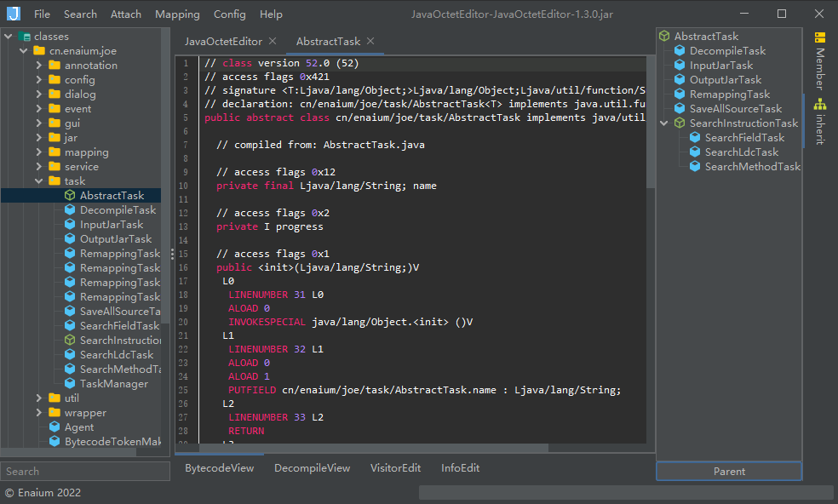The width and height of the screenshot is (838, 504).
Task: Close the AbstractTask editor tab
Action: point(370,41)
